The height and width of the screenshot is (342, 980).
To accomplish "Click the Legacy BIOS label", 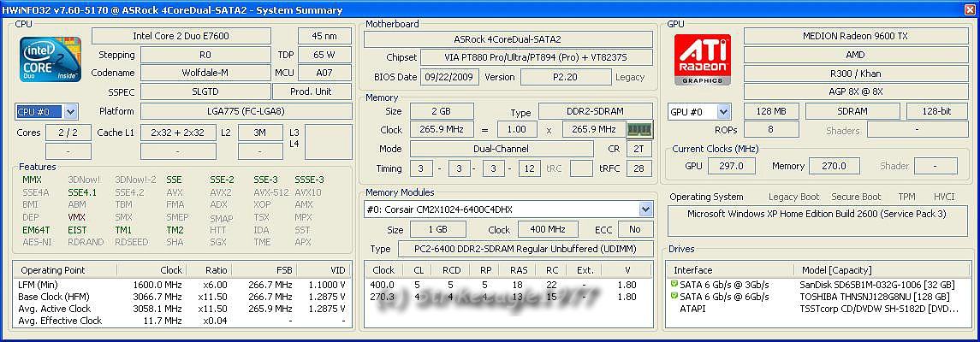I will 630,77.
